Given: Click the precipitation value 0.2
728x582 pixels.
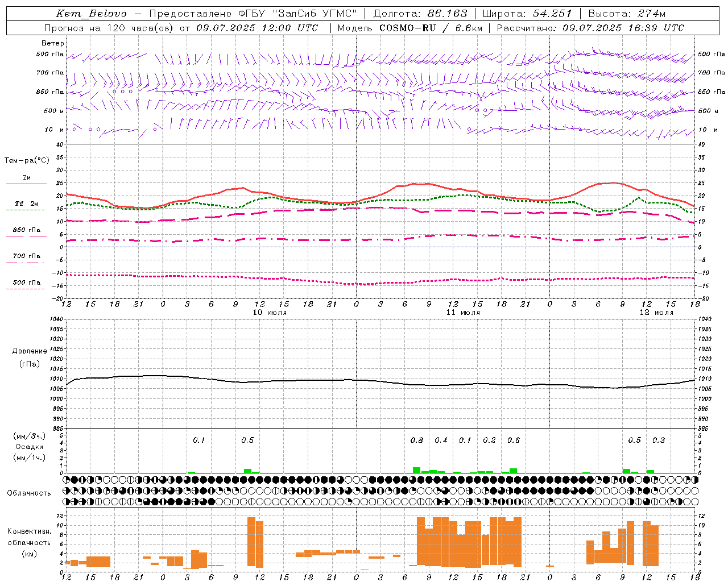Looking at the screenshot, I should click(489, 440).
